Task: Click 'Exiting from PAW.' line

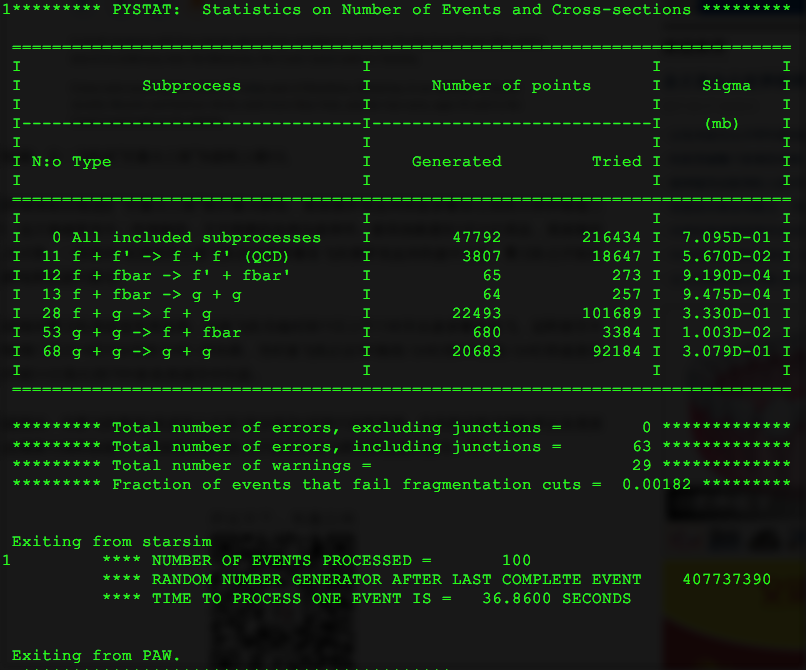Action: [96, 656]
